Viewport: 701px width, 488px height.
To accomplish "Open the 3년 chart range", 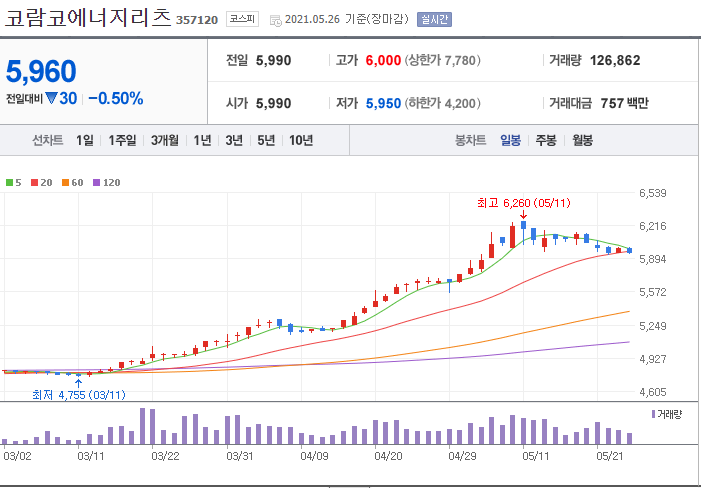I will [x=234, y=140].
